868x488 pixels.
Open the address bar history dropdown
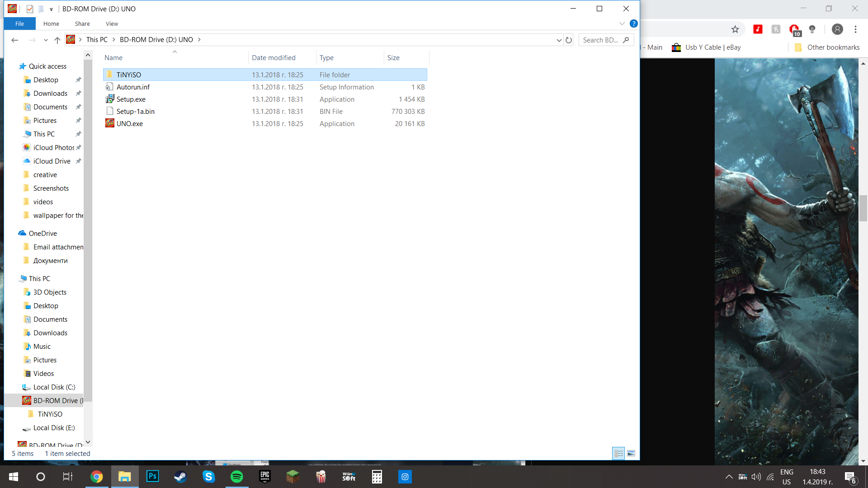(x=559, y=40)
